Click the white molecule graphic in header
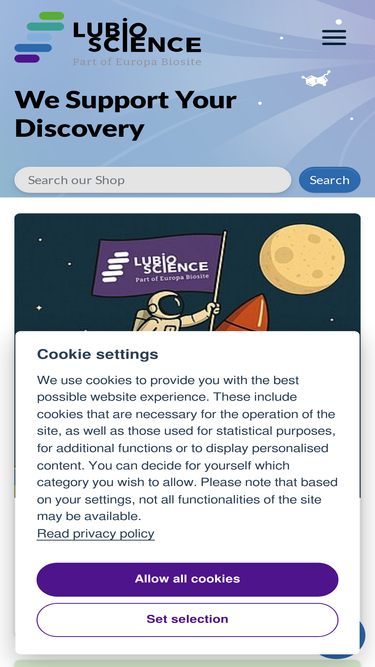This screenshot has height=667, width=375. point(316,79)
